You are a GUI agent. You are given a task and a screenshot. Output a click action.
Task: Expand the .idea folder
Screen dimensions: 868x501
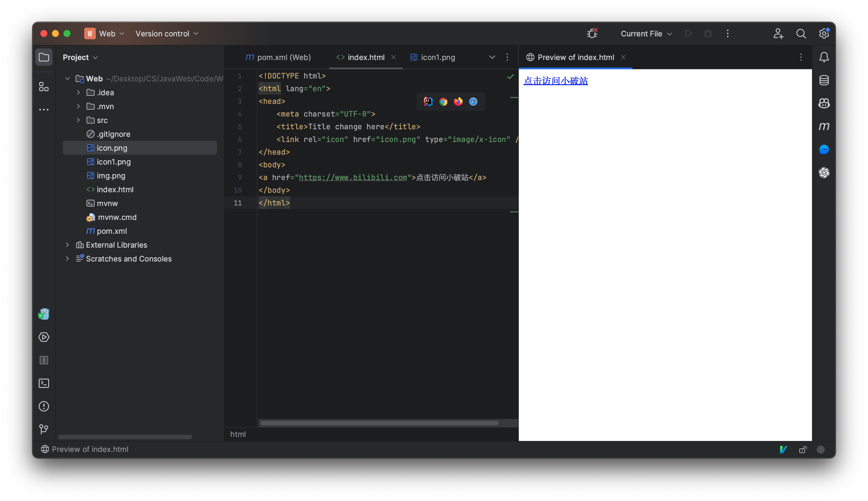pyautogui.click(x=78, y=93)
